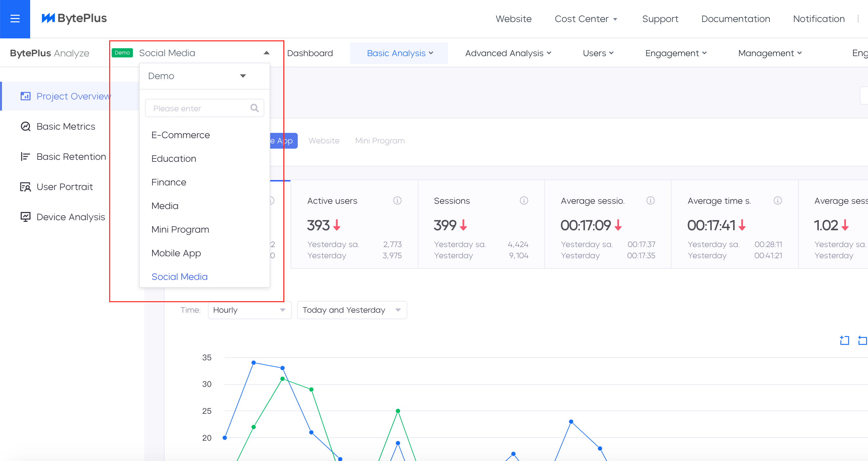Viewport: 868px width, 461px height.
Task: Show info for Average time spent
Action: 777,201
